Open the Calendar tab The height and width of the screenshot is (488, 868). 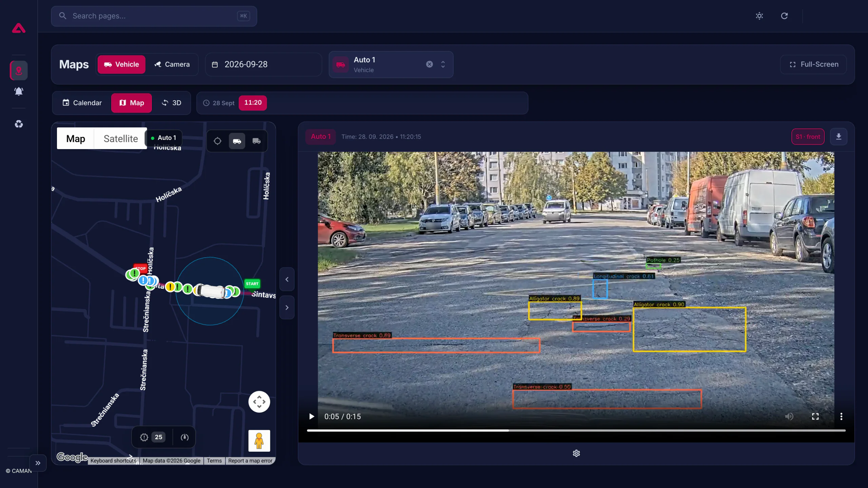click(82, 103)
